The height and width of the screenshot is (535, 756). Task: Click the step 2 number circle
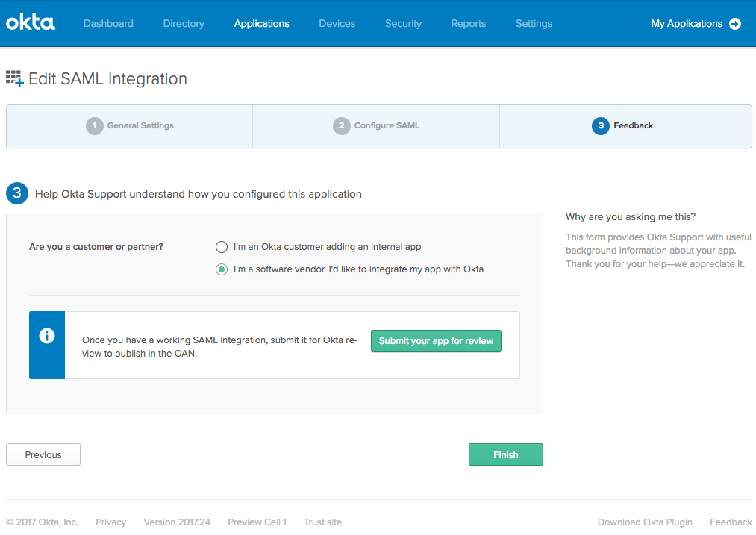point(341,126)
